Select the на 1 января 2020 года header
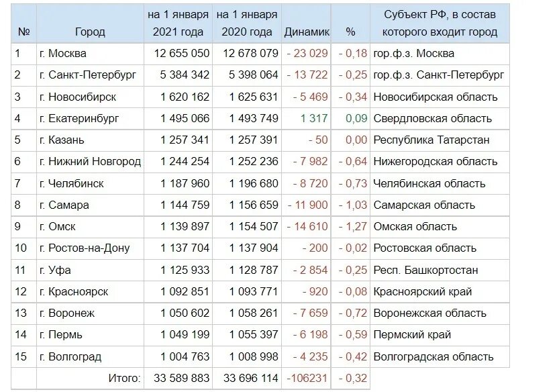Viewport: 559px width, 392px height. (247, 23)
